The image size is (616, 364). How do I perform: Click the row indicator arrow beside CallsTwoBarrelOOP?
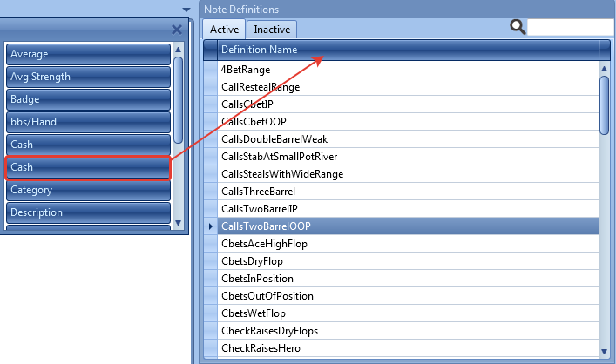click(x=210, y=226)
